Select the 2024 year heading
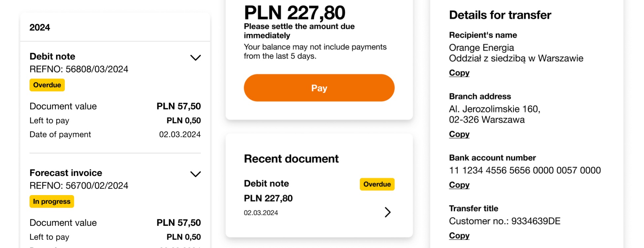Screen dimensions: 644x248 40,27
